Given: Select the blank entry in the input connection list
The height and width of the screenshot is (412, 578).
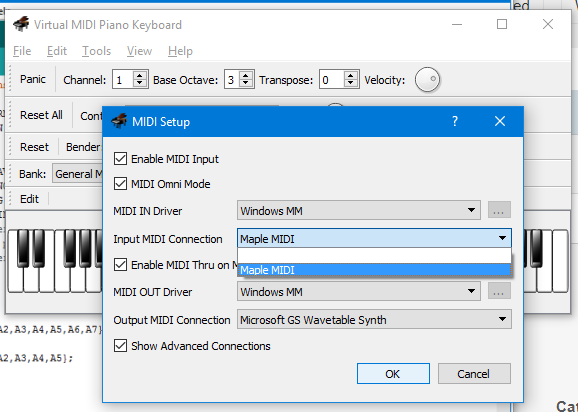Looking at the screenshot, I should click(374, 256).
